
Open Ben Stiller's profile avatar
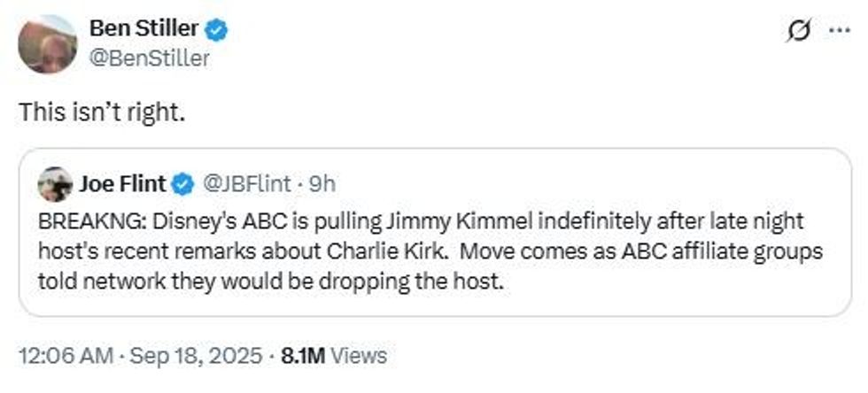(48, 44)
